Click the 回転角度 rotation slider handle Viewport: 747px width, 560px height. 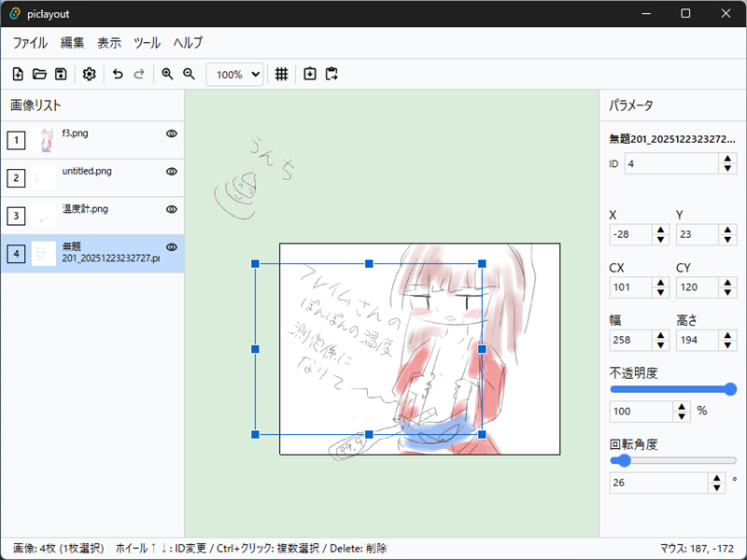pos(624,460)
